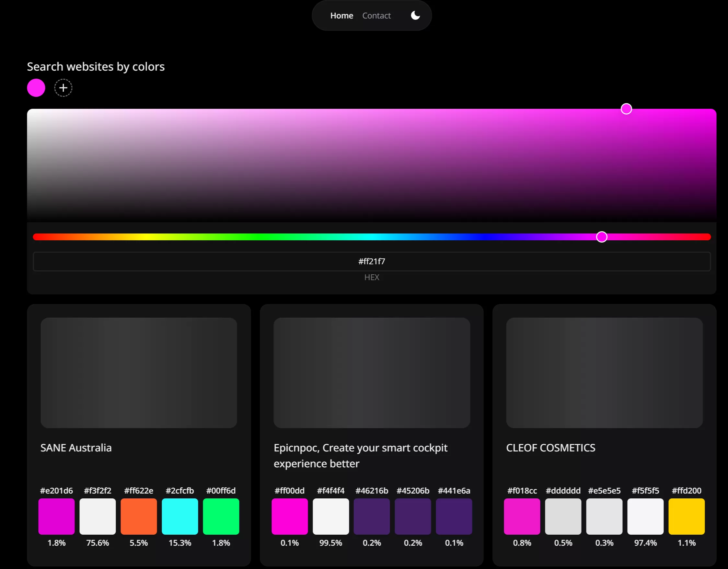Viewport: 728px width, 569px height.
Task: Select the #00ff6d green swatch
Action: tap(221, 516)
